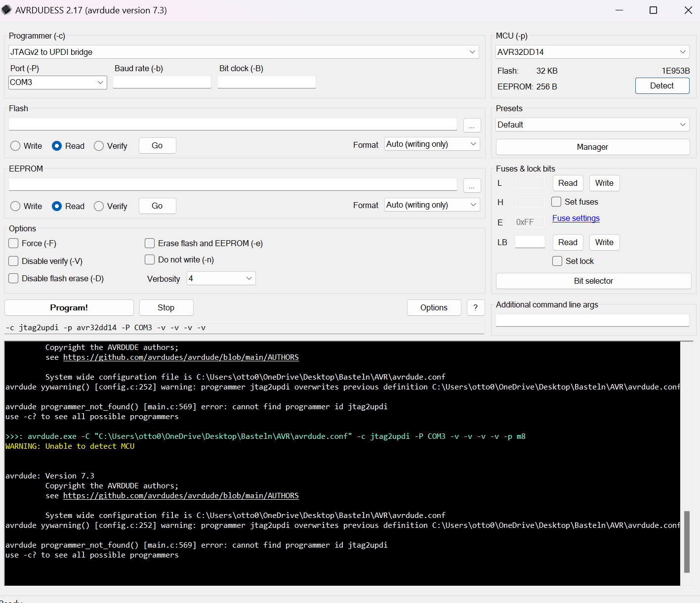Expand the Port COM3 dropdown

pyautogui.click(x=58, y=82)
